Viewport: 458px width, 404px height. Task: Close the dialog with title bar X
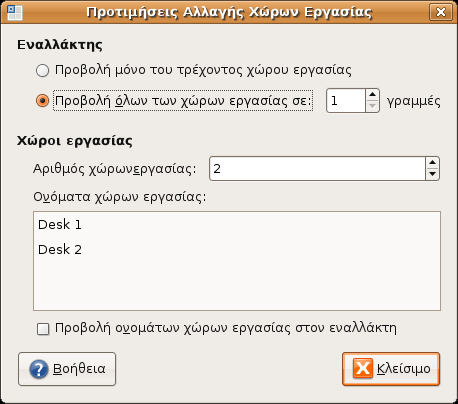coord(441,12)
